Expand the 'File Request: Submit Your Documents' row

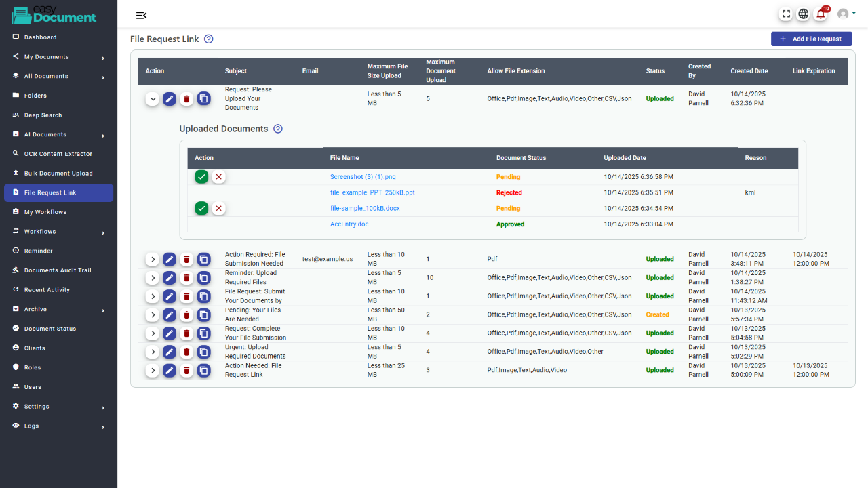(153, 296)
